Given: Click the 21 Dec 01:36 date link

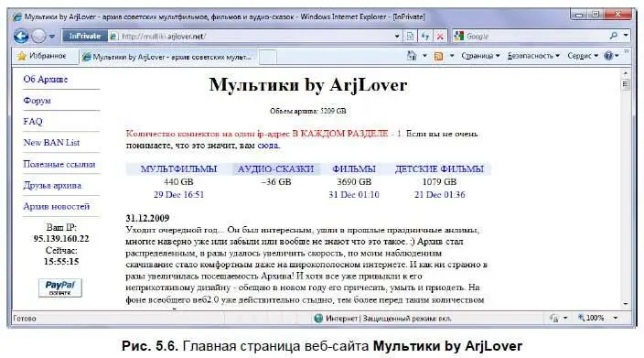Looking at the screenshot, I should pos(439,194).
